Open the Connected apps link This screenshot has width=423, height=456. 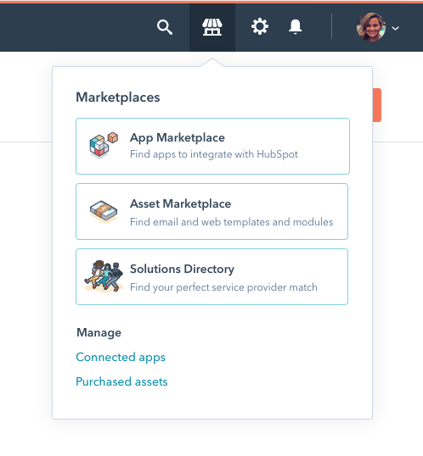point(121,357)
